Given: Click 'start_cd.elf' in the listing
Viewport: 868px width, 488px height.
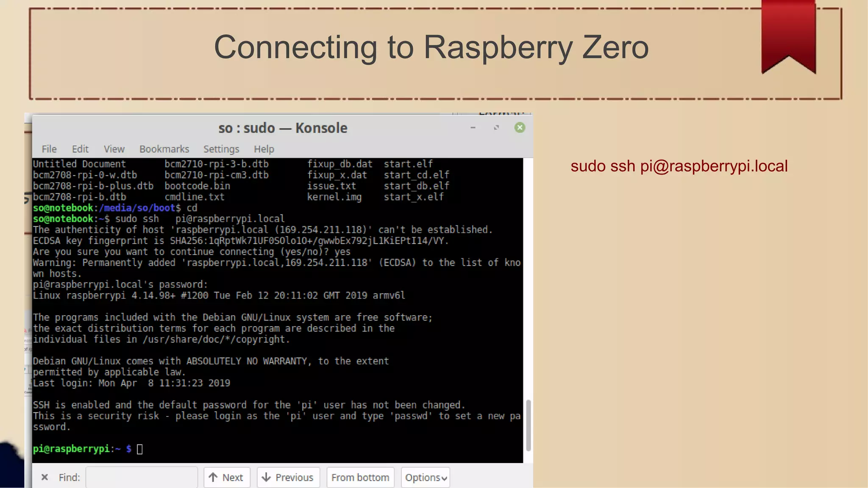Looking at the screenshot, I should [x=416, y=175].
